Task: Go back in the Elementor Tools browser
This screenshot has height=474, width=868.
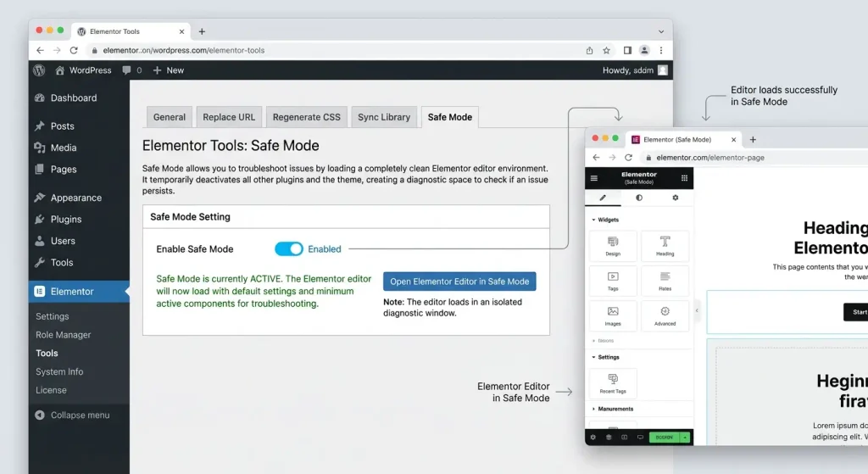Action: (x=40, y=50)
